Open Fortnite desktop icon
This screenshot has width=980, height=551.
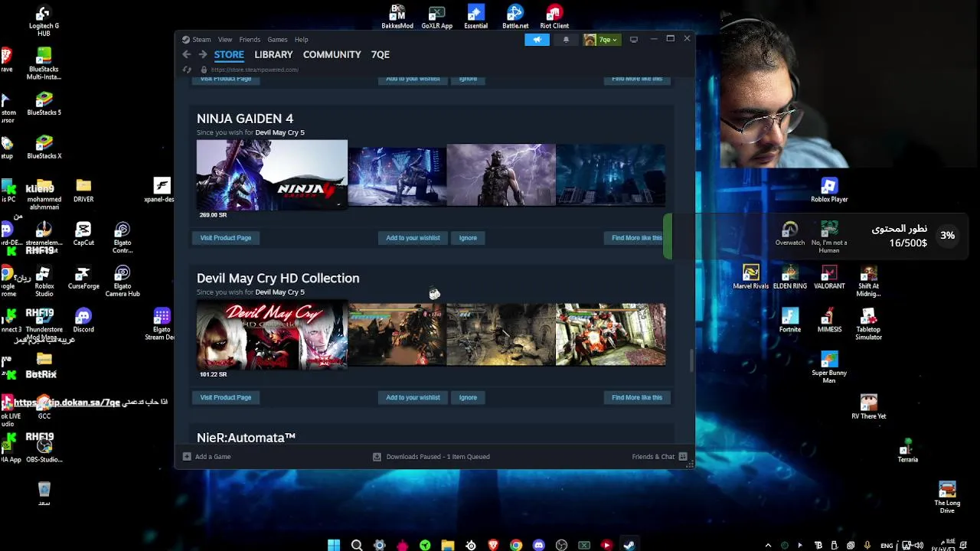pyautogui.click(x=790, y=321)
